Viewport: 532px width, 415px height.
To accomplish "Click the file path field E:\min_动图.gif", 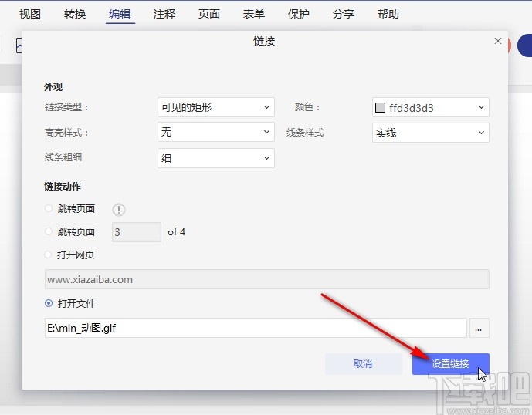I will tap(256, 328).
